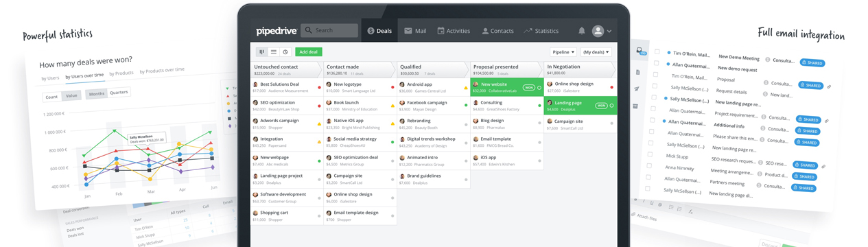Viewport: 868px width, 247px height.
Task: Switch to pipeline view icon
Action: click(261, 52)
